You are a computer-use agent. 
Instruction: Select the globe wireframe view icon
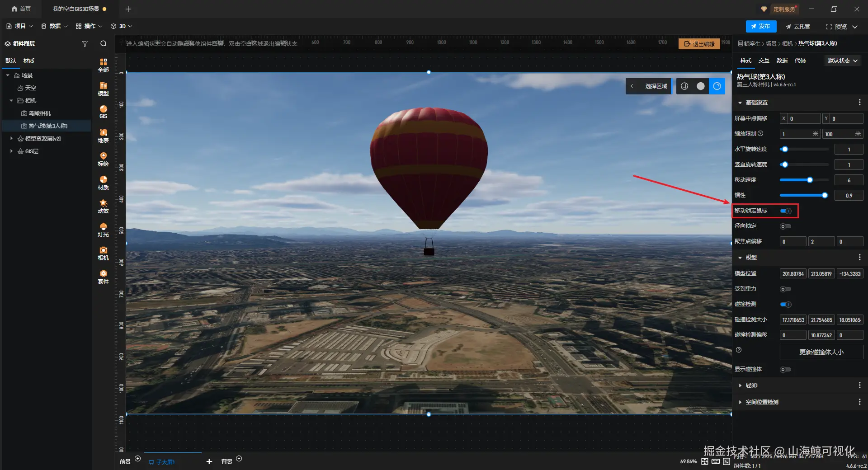(x=684, y=86)
